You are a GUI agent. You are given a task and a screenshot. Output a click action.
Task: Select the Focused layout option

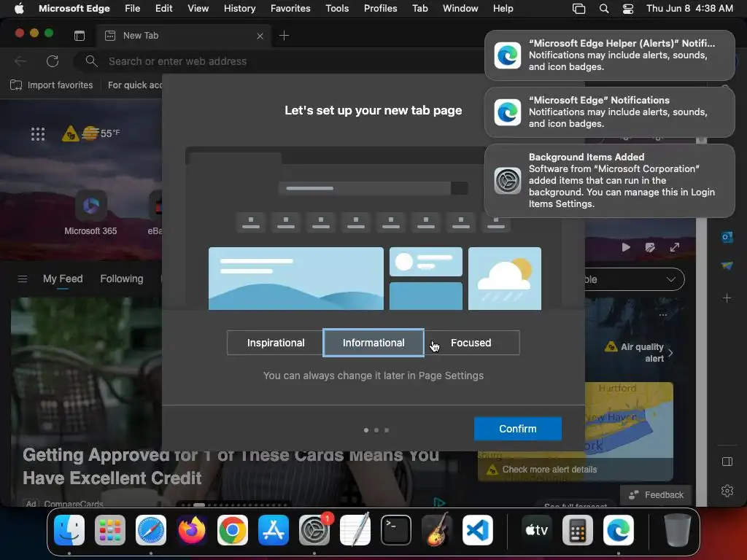pos(471,343)
